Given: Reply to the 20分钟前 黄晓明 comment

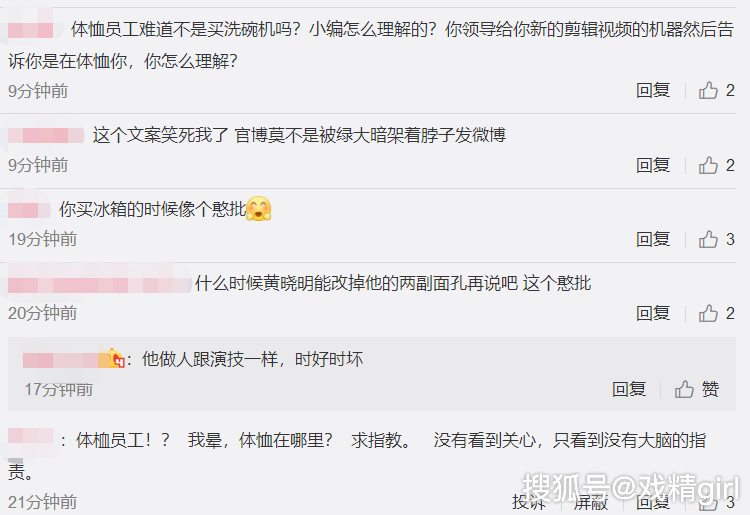Looking at the screenshot, I should 653,313.
